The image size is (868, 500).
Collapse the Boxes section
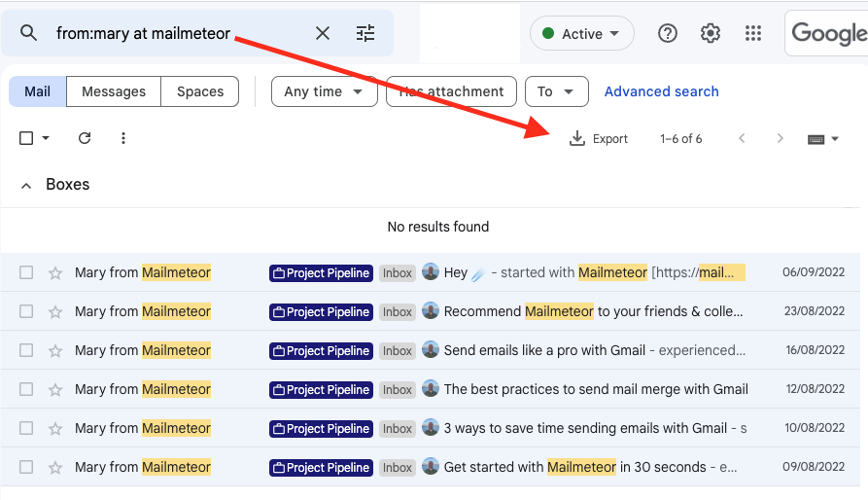click(x=26, y=186)
